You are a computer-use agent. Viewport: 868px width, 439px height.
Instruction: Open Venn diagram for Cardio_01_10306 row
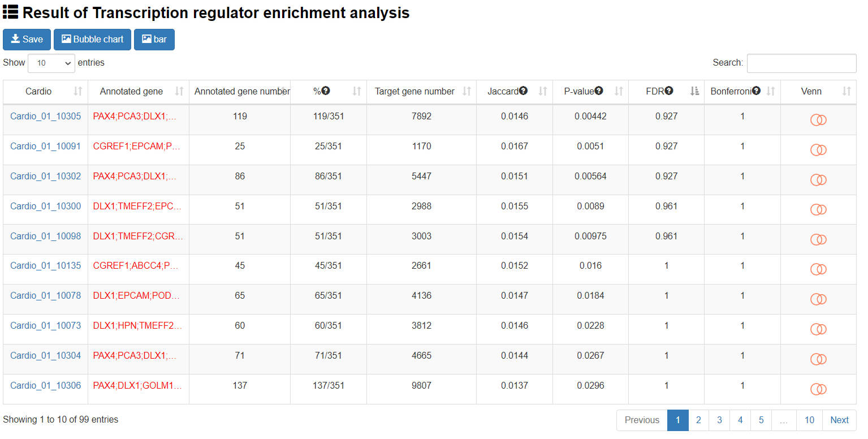(x=818, y=389)
